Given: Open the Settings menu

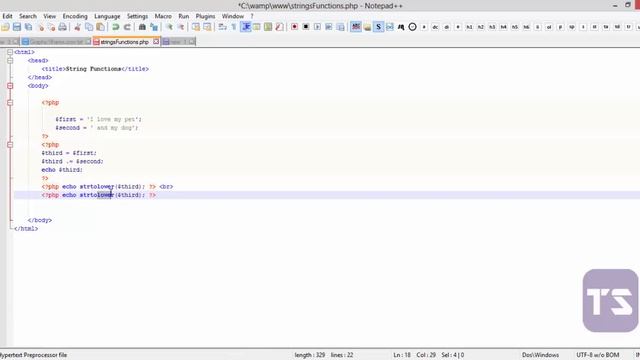Looking at the screenshot, I should 137,16.
